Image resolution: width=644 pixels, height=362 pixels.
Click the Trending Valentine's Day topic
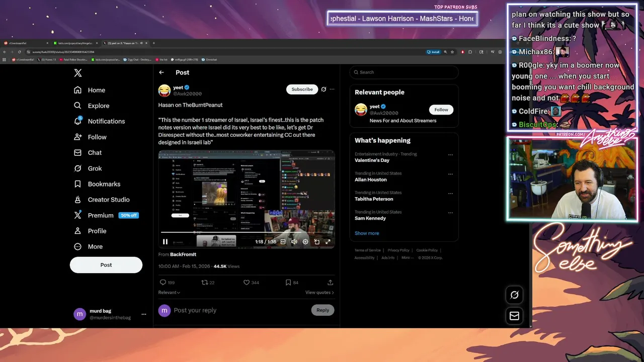pos(372,160)
